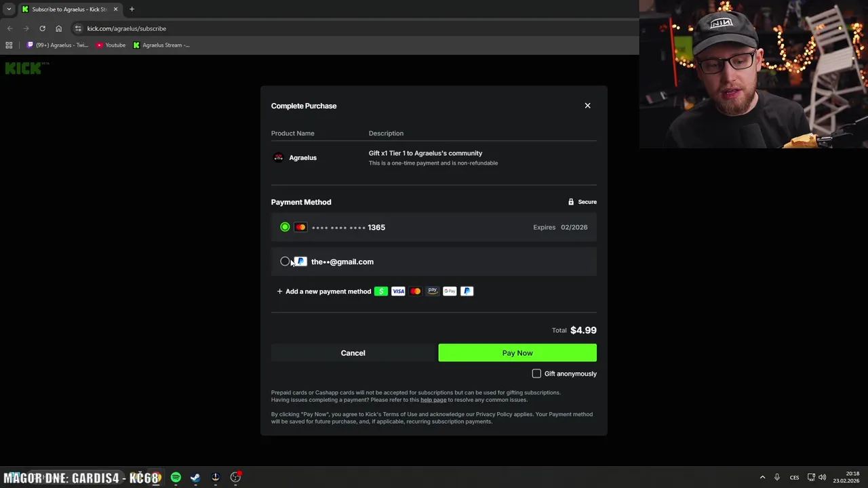868x488 pixels.
Task: Open OBS Studio from the taskbar
Action: tap(235, 478)
